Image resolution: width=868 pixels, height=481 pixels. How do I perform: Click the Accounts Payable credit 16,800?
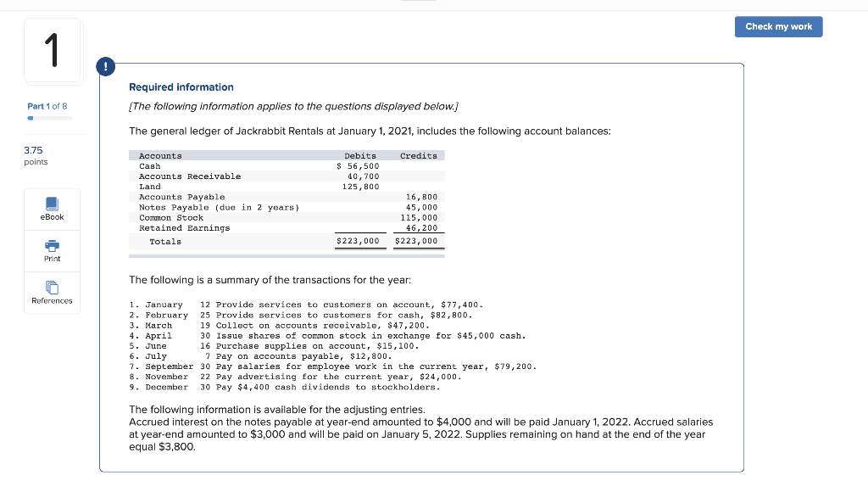pyautogui.click(x=421, y=198)
